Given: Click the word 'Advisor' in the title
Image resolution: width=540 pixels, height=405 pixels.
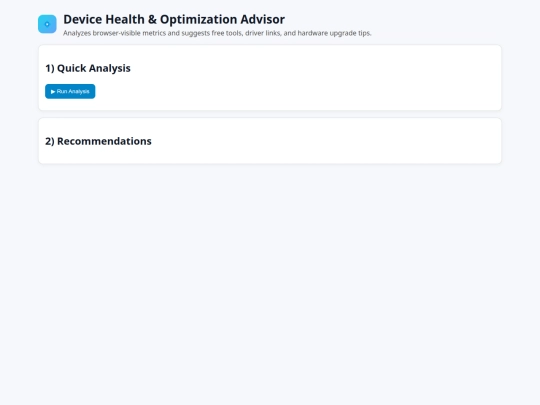Looking at the screenshot, I should [x=262, y=19].
